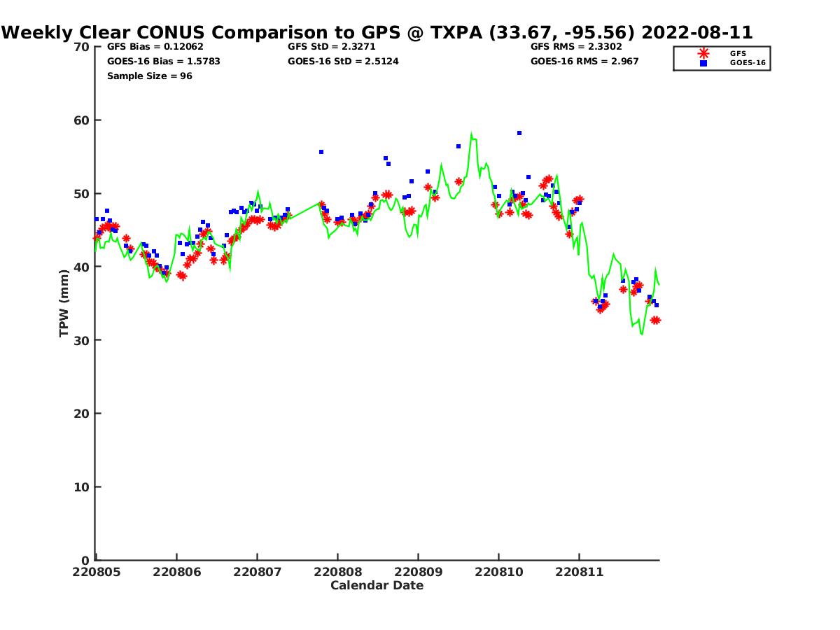
Task: Click the 220810 x-axis tick label
Action: pos(498,572)
